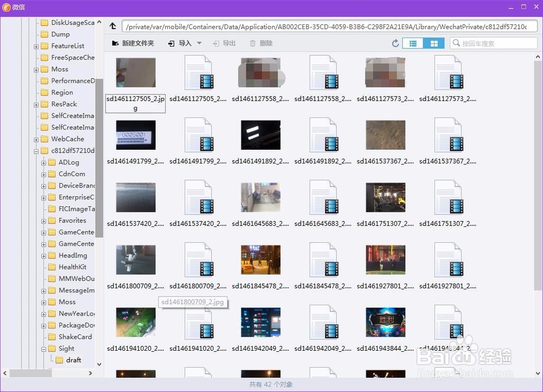Expand the ResPack tree node
The image size is (543, 392).
click(x=36, y=105)
